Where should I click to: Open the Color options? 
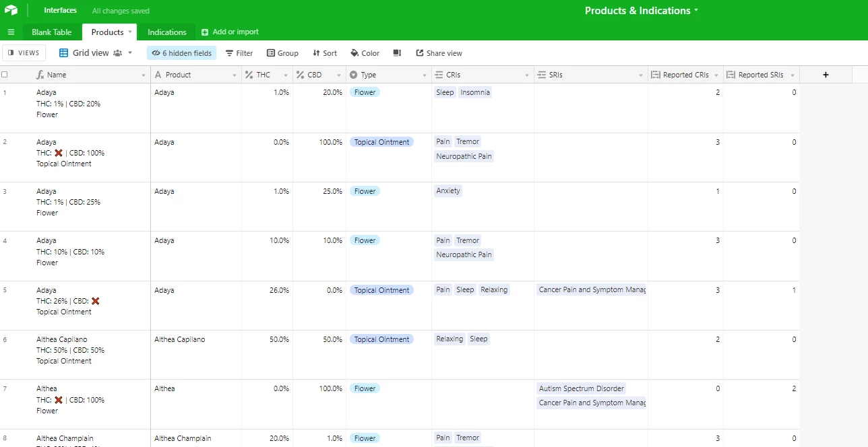tap(365, 53)
